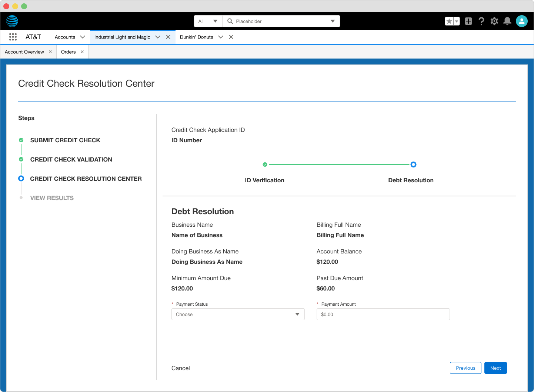Click the Debt Resolution progress marker
This screenshot has width=534, height=392.
[x=413, y=165]
